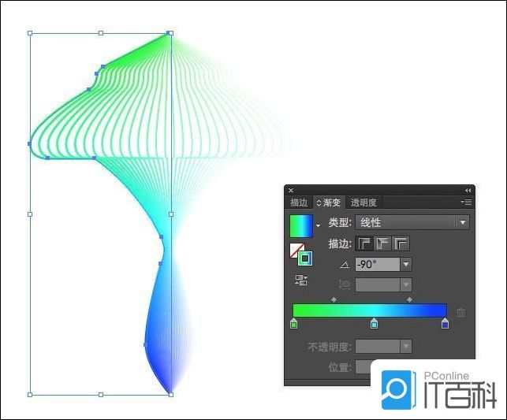This screenshot has width=507, height=420.
Task: Click the leftmost anchor point on mushroom cap
Action: pos(30,143)
